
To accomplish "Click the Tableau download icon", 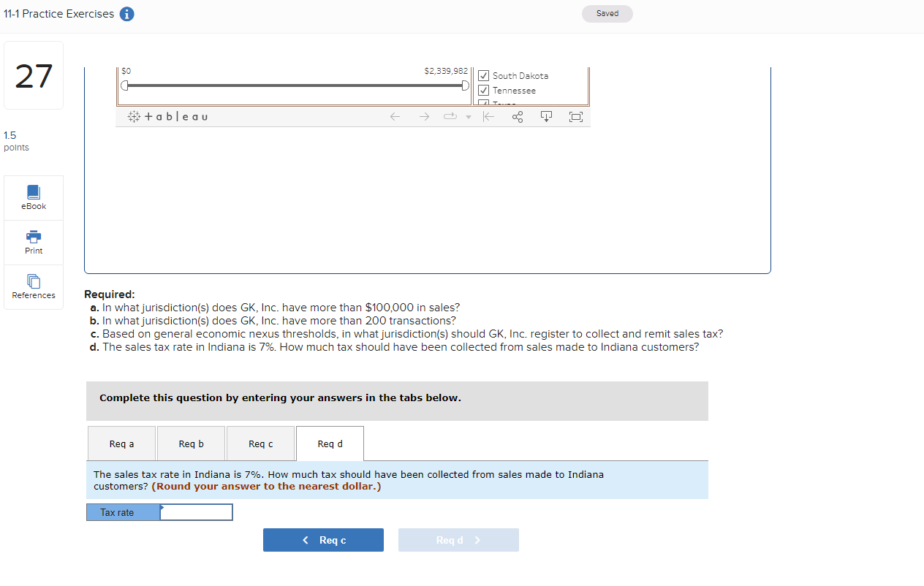I will [x=546, y=116].
